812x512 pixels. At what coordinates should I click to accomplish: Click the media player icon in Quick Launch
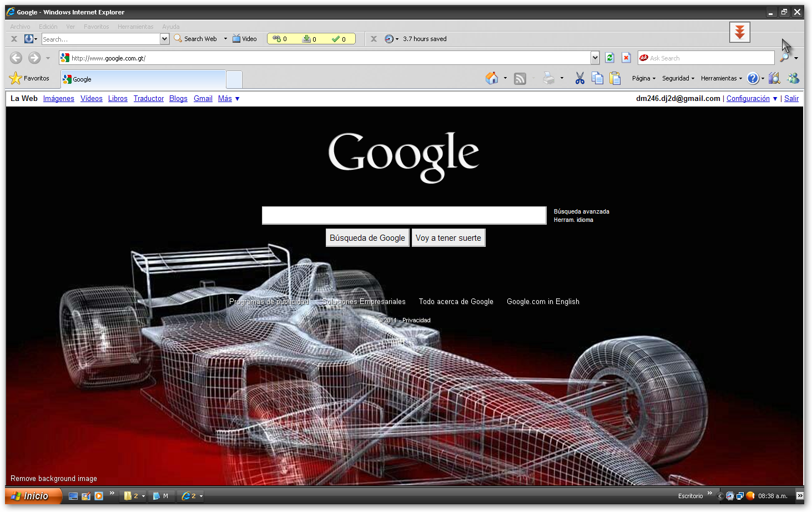pyautogui.click(x=99, y=496)
